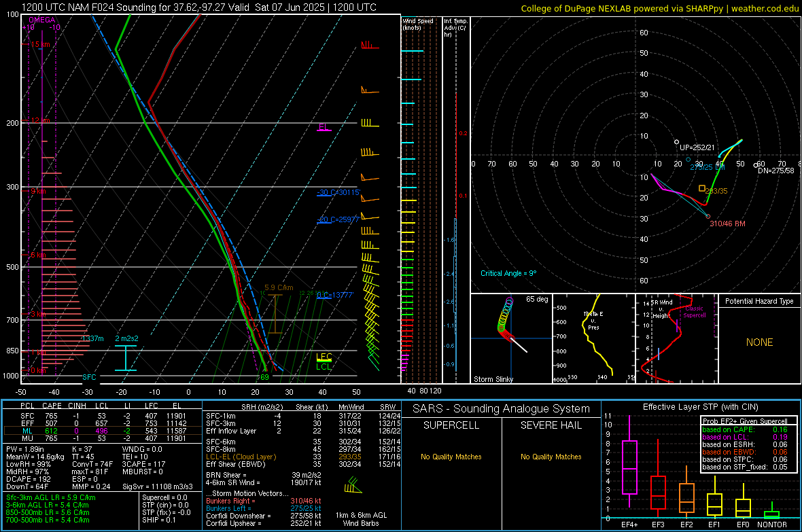
Task: Click the NONE hazard type value
Action: (x=760, y=342)
